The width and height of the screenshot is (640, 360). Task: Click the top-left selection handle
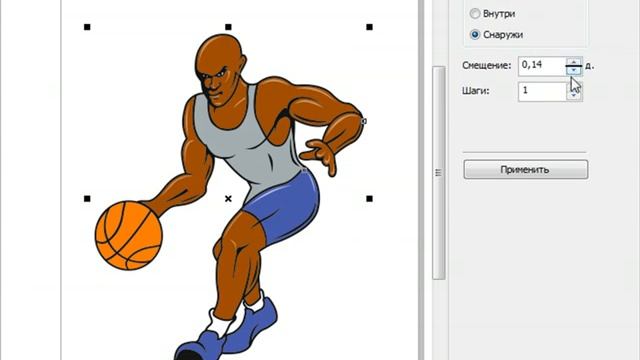[87, 27]
